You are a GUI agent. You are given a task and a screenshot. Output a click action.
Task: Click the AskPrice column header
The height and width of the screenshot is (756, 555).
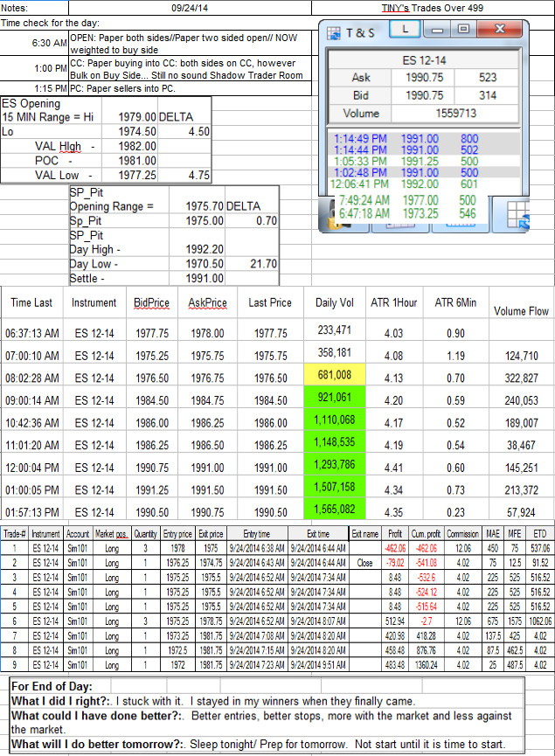click(207, 302)
